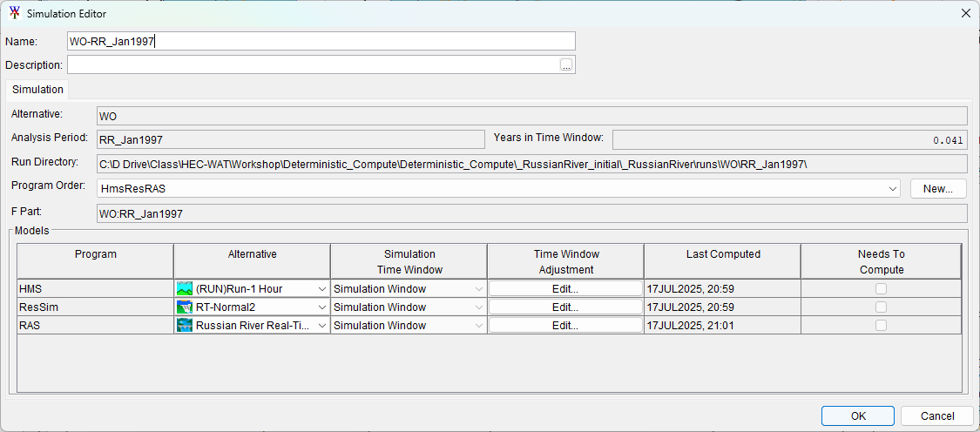The image size is (980, 432).
Task: Expand the Program Order HmsResRAS dropdown
Action: tap(892, 189)
